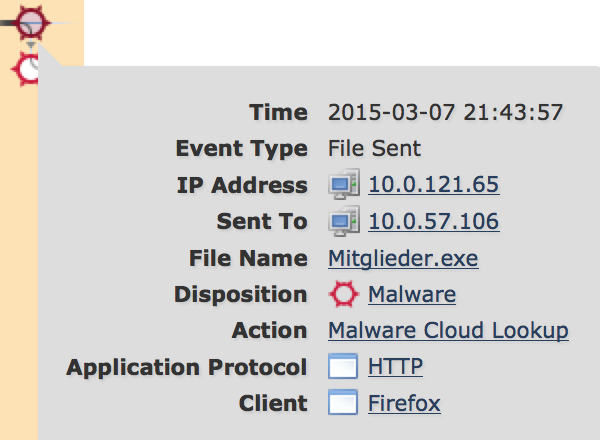The width and height of the screenshot is (600, 440).
Task: Click the File Sent event type value
Action: click(375, 149)
